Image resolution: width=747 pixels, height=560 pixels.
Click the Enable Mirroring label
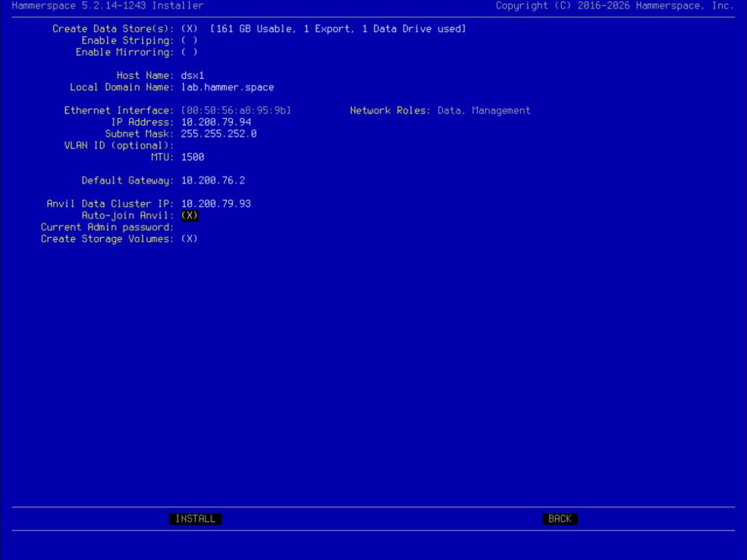coord(125,52)
